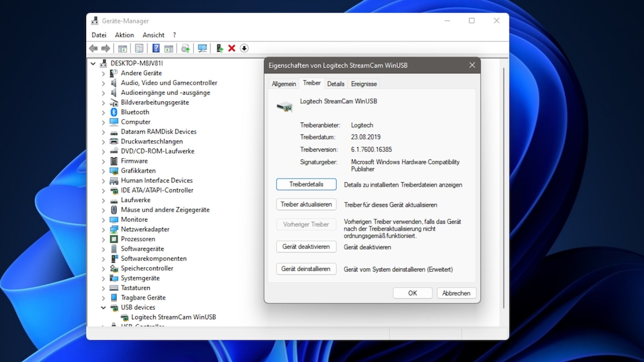
Task: Switch to the Details tab
Action: click(x=335, y=84)
